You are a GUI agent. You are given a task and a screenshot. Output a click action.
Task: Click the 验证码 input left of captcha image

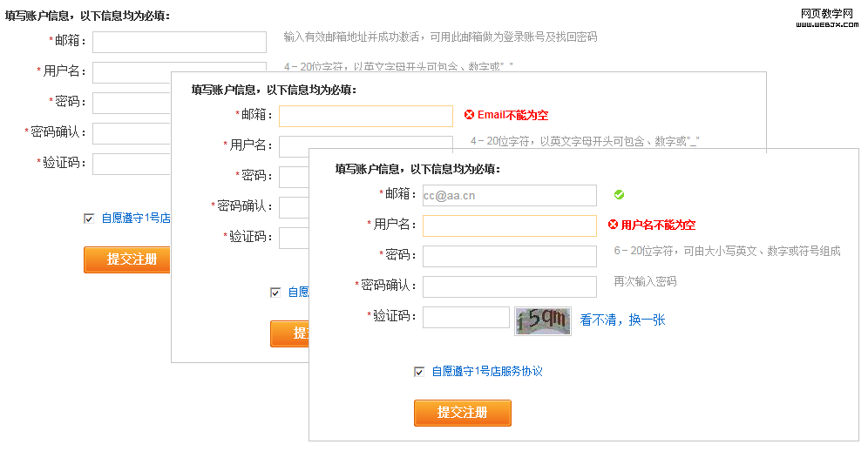coord(465,317)
